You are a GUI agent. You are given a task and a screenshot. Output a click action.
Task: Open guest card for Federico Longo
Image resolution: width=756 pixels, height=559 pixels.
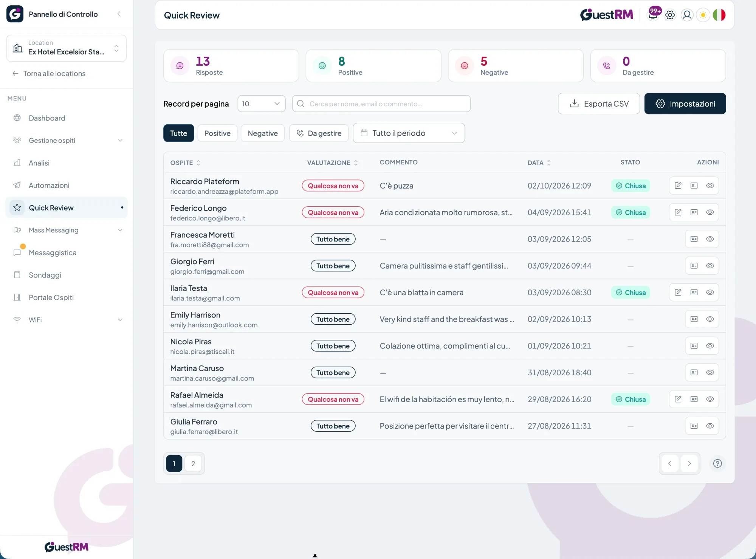click(x=694, y=212)
